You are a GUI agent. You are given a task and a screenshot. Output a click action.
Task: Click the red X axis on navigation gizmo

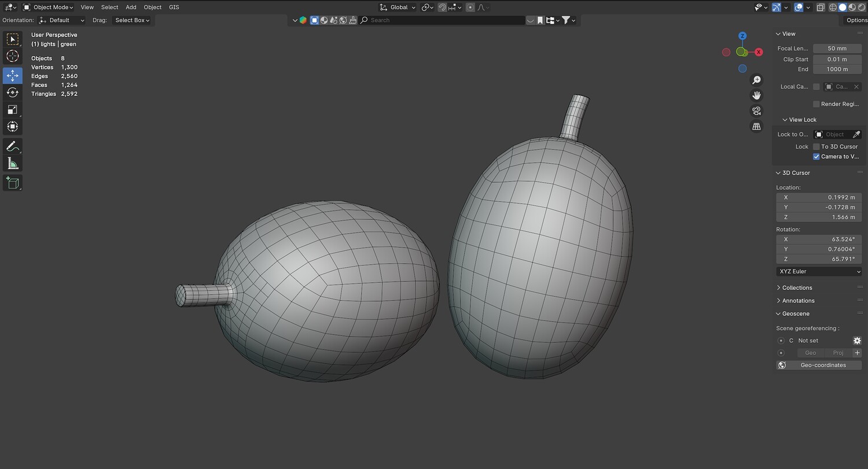coord(759,52)
